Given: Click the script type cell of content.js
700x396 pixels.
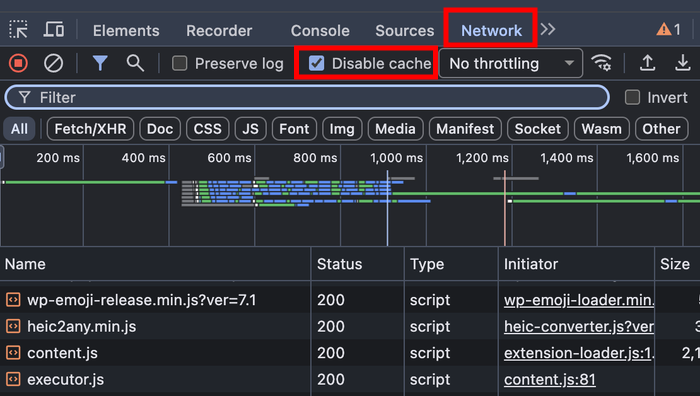Looking at the screenshot, I should pos(430,353).
